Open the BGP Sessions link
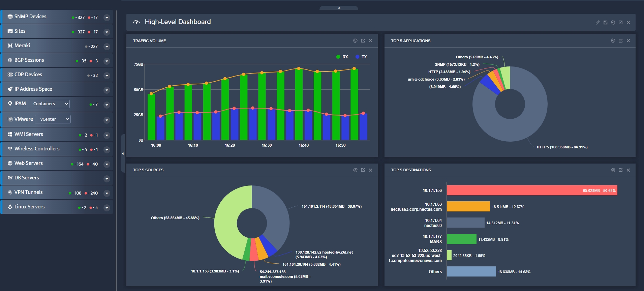644x291 pixels. tap(29, 60)
